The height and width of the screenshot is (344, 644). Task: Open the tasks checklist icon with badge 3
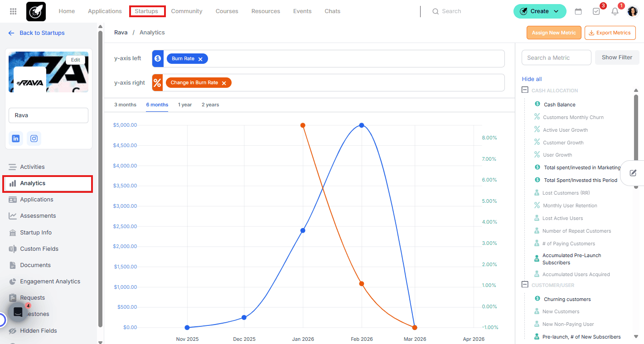[596, 11]
